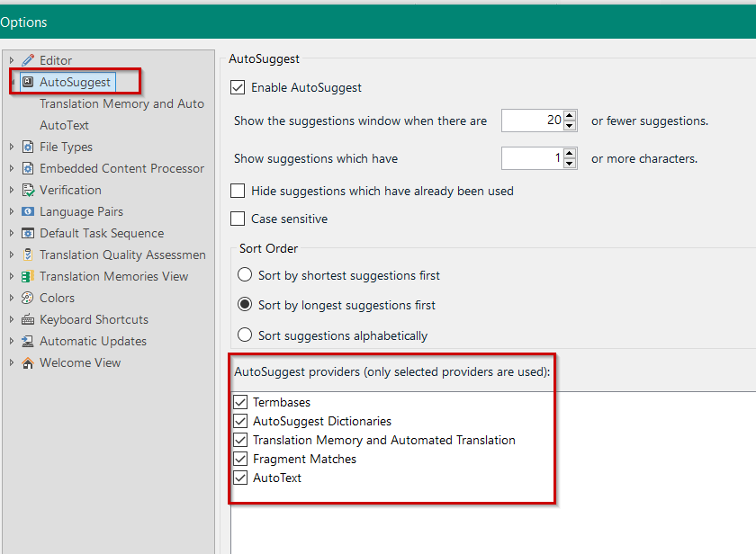
Task: Toggle Enable AutoSuggest checkbox
Action: (x=238, y=87)
